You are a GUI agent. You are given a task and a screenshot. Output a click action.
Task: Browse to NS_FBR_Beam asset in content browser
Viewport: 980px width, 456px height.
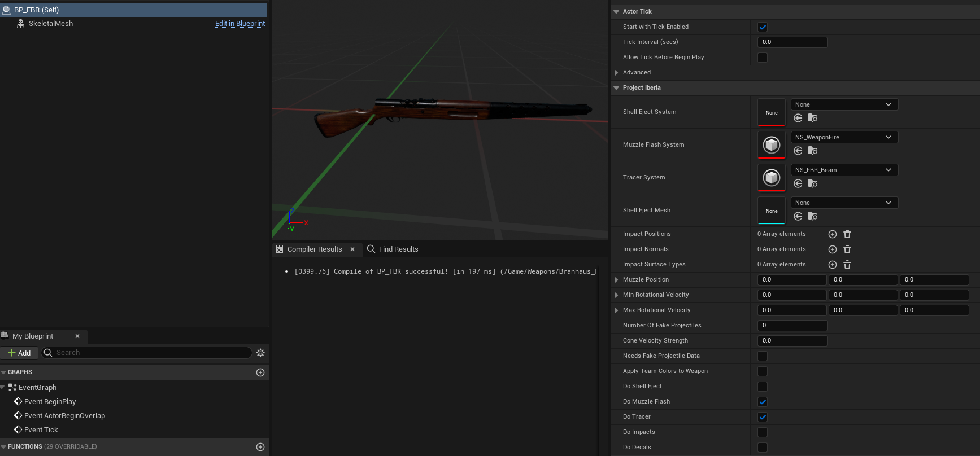click(x=813, y=183)
